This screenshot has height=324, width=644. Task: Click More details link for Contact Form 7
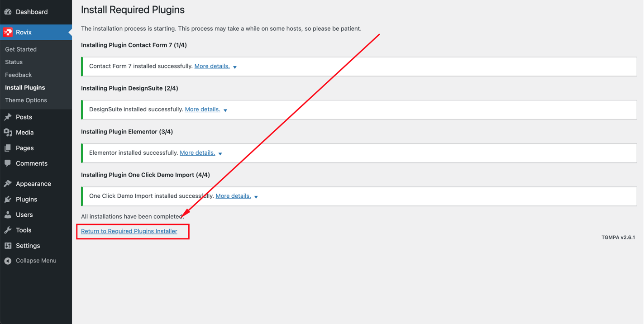[x=212, y=66]
